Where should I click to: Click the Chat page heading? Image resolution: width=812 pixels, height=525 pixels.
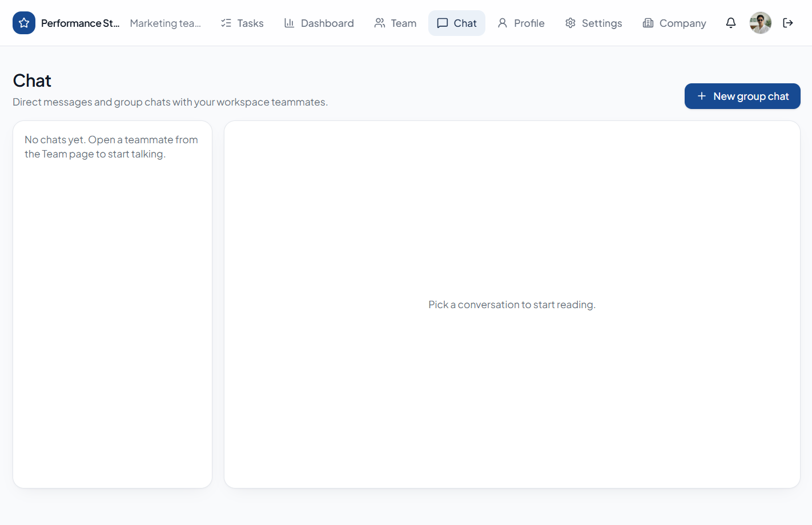point(32,81)
